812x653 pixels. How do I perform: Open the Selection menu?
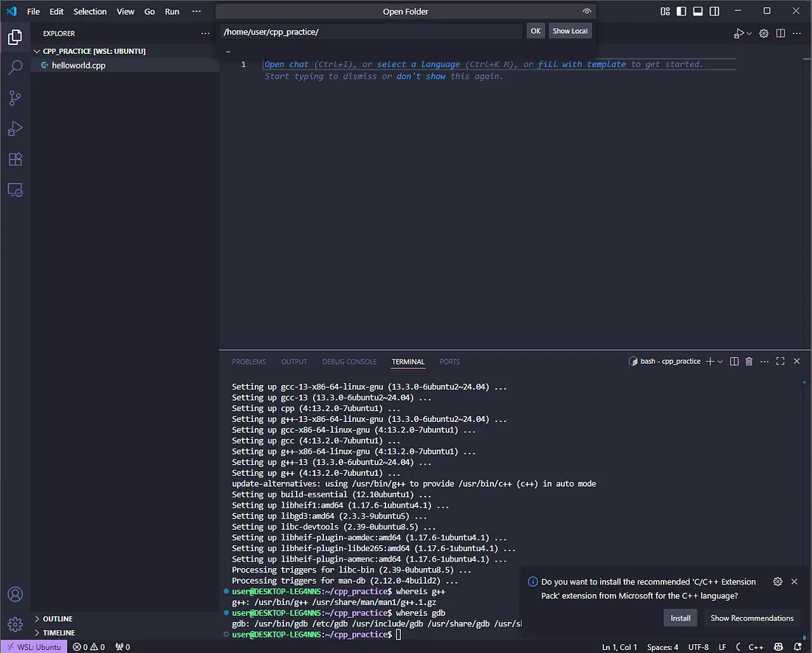coord(90,11)
